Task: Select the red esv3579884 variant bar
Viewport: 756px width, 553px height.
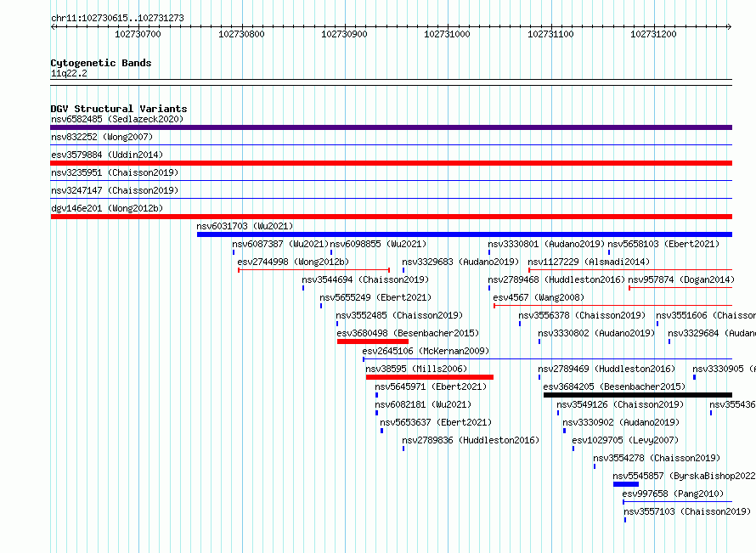Action: click(x=391, y=163)
